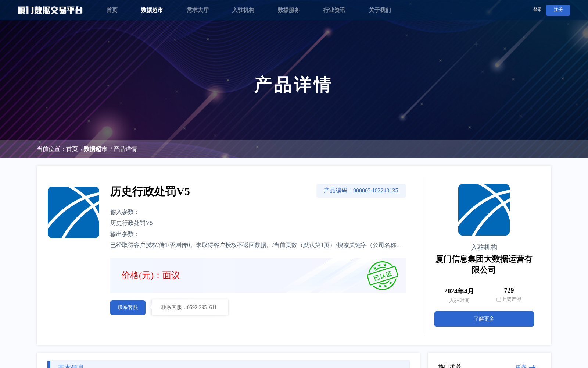Click the 注册 button
Viewport: 588px width, 368px height.
[558, 10]
